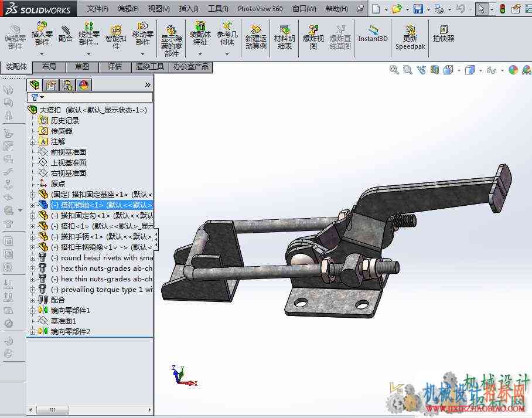This screenshot has width=532, height=418.
Task: Select the PropertyManager tab icon
Action: [x=51, y=85]
